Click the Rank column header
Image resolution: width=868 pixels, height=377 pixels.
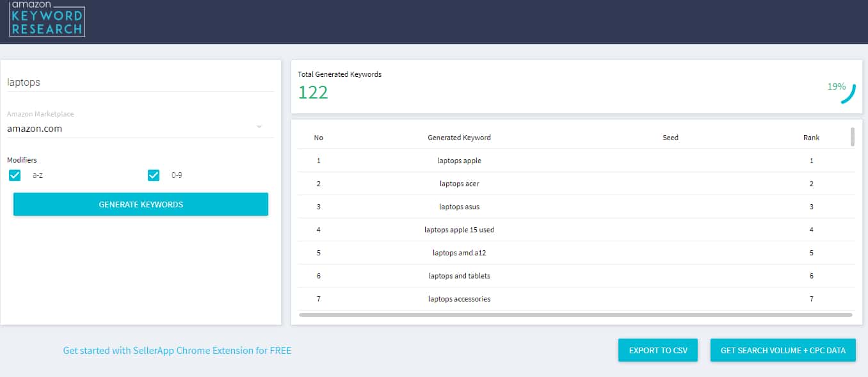[x=812, y=138]
